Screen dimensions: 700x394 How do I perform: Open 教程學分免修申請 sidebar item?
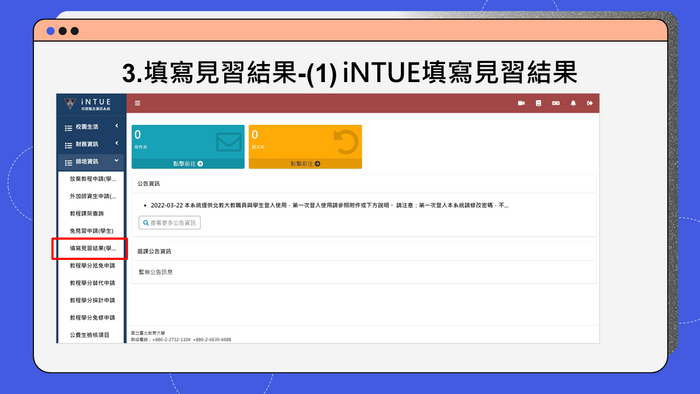tap(92, 318)
